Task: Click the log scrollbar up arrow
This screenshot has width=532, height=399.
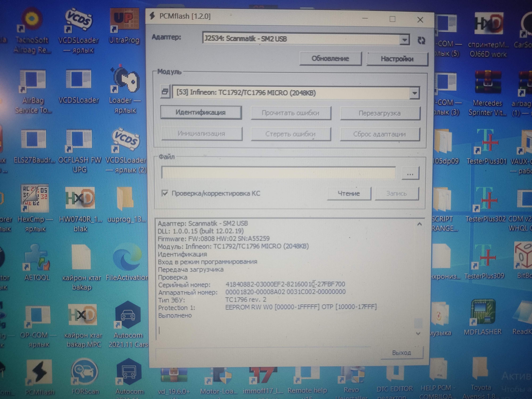Action: (419, 224)
